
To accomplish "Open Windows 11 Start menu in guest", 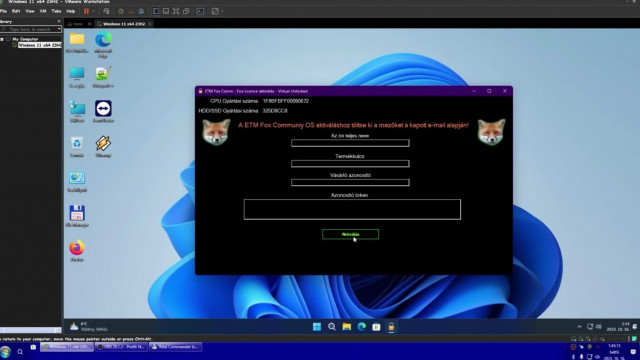I will [317, 327].
